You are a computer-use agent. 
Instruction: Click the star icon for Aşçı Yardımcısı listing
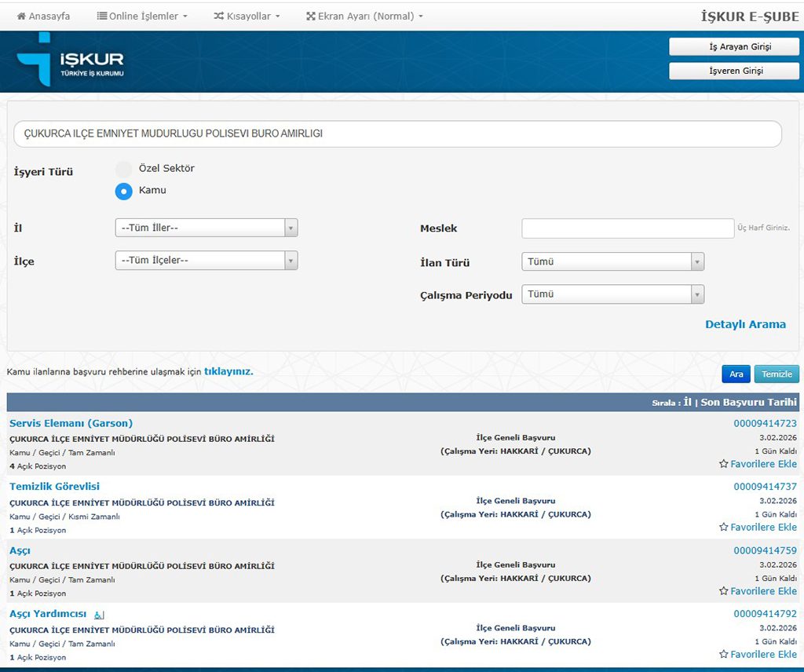(723, 655)
